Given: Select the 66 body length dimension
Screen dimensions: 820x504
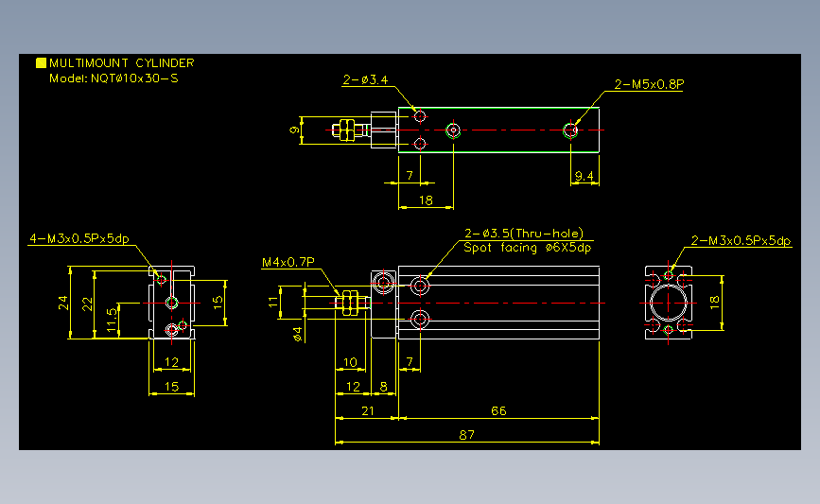Looking at the screenshot, I should pos(498,411).
